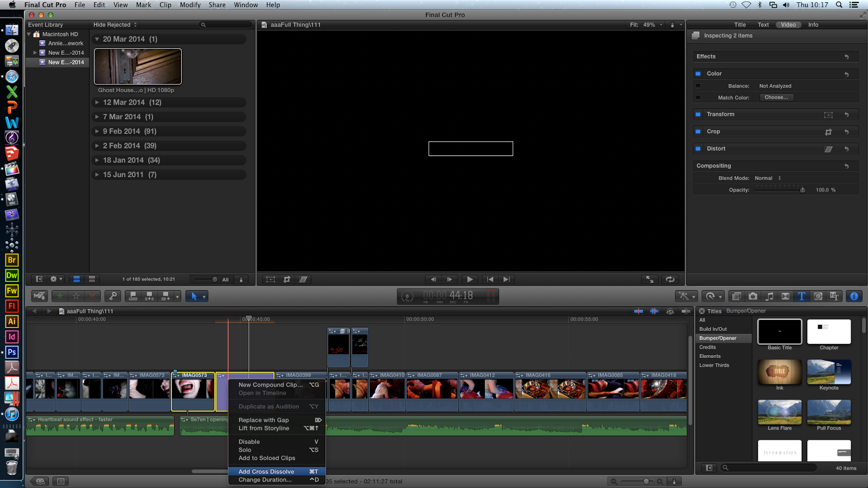868x488 pixels.
Task: Click the Choose button for Match Color
Action: [776, 98]
